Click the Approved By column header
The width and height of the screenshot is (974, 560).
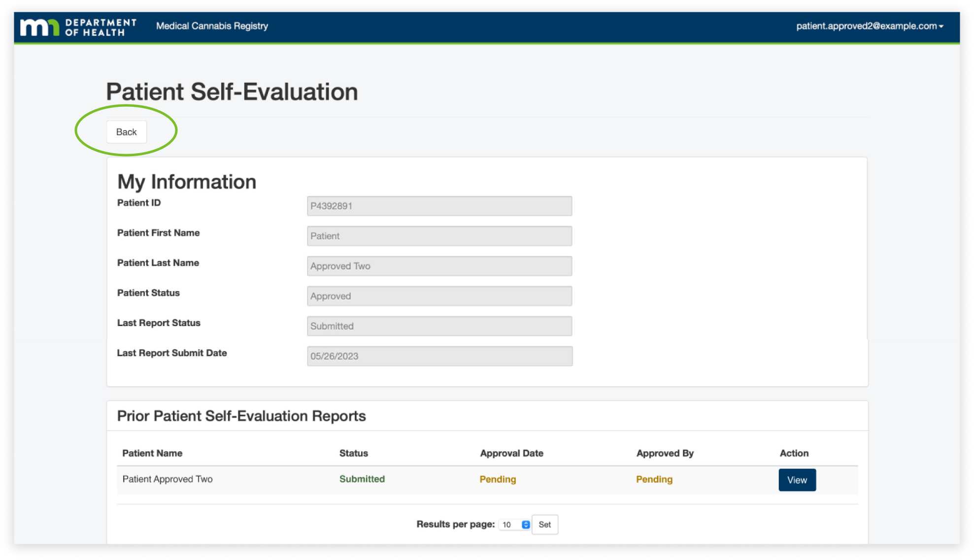coord(665,453)
